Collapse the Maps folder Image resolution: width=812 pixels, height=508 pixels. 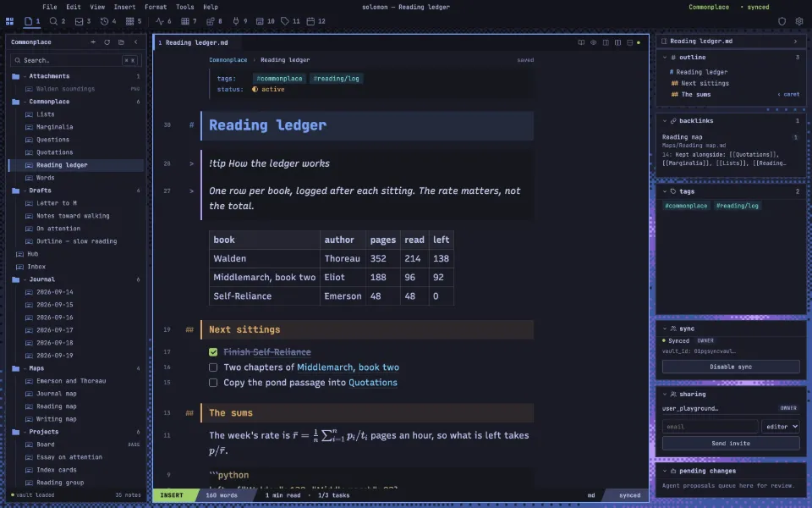click(x=25, y=368)
